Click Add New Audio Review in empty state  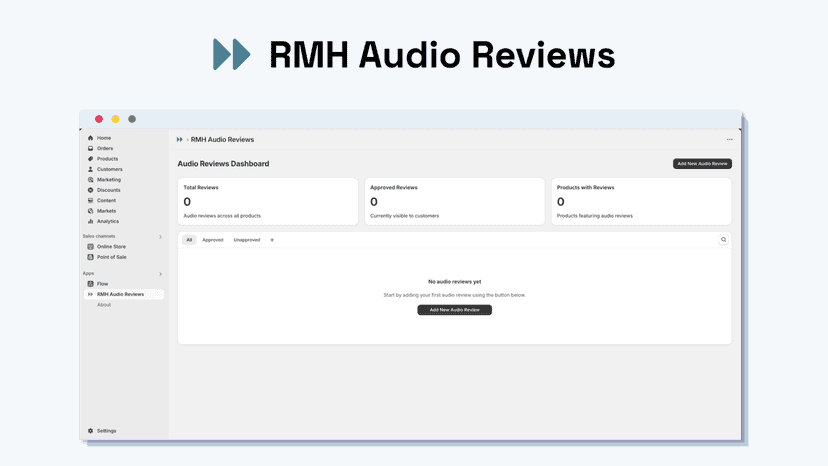point(454,310)
